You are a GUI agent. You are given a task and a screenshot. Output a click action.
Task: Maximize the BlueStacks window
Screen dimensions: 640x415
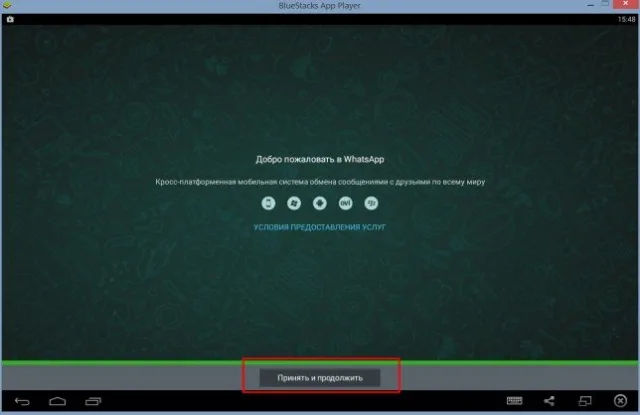[605, 4]
